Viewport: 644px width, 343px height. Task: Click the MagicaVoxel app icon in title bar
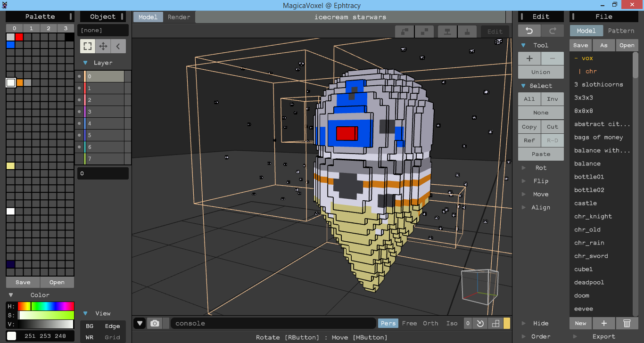click(x=5, y=4)
